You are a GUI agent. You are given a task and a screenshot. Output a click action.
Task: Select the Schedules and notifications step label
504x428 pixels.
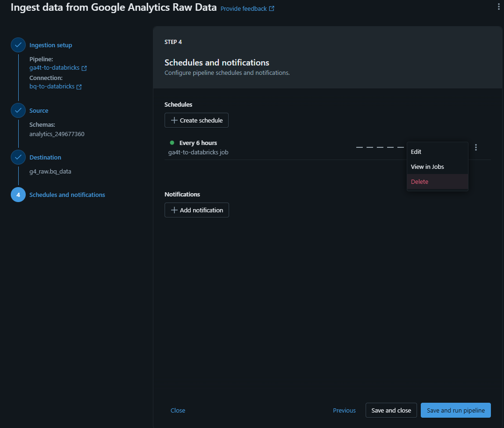click(x=67, y=195)
